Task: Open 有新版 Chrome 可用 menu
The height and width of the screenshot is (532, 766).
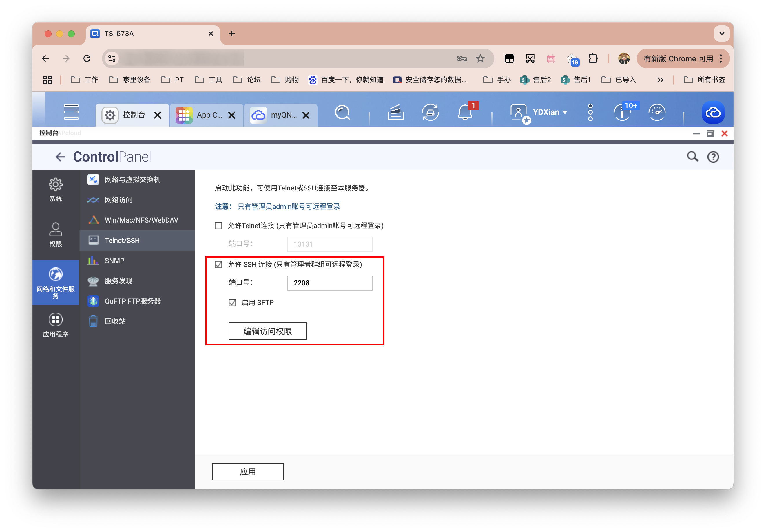Action: 683,59
